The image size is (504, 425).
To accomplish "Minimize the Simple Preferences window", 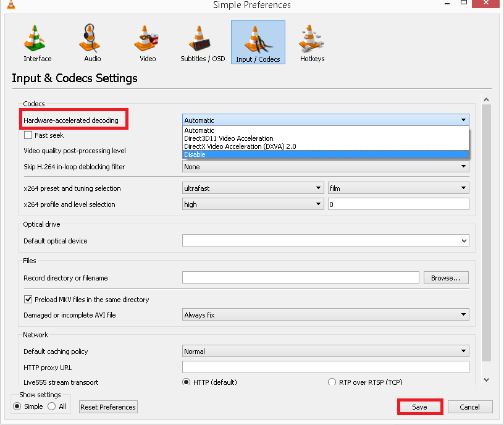I will (x=447, y=3).
